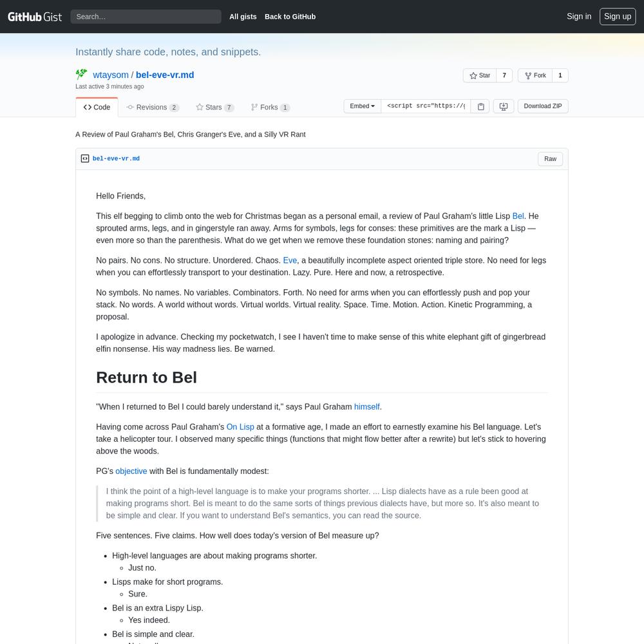Open the On Lisp link
Image resolution: width=644 pixels, height=644 pixels.
click(240, 427)
